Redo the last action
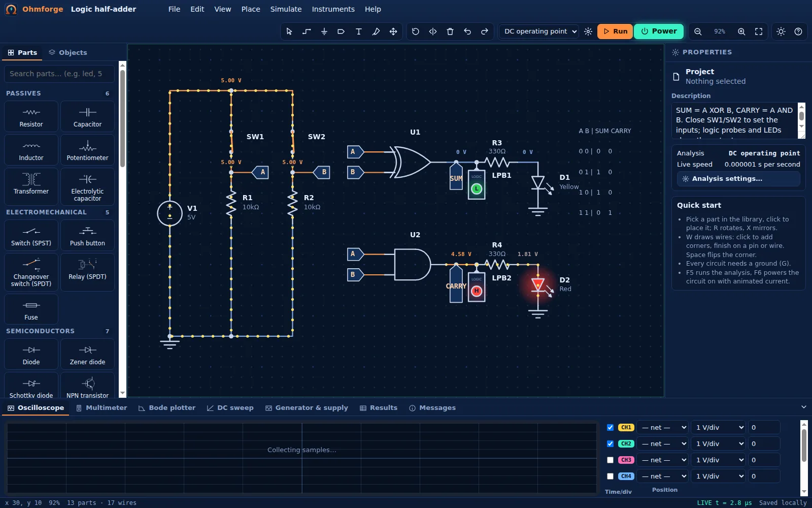This screenshot has height=508, width=812. click(484, 31)
